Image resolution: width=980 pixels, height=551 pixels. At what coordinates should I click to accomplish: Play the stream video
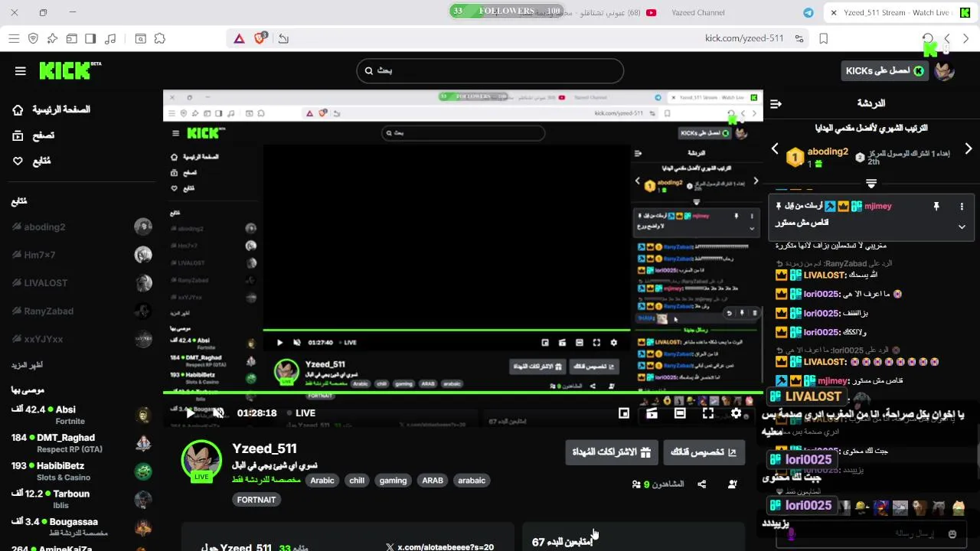tap(190, 413)
